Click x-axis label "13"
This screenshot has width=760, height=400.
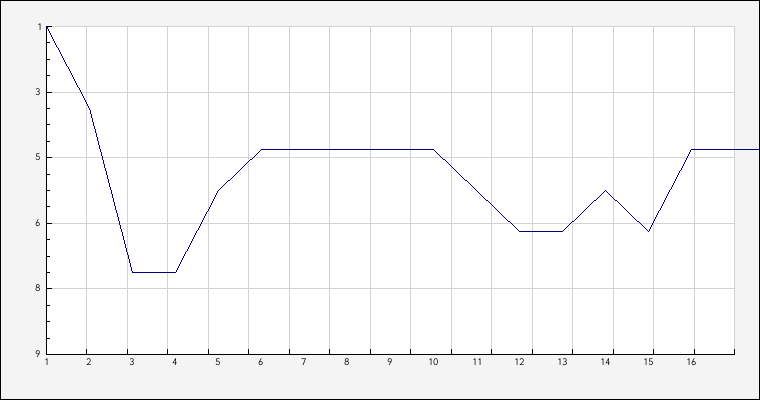click(562, 362)
